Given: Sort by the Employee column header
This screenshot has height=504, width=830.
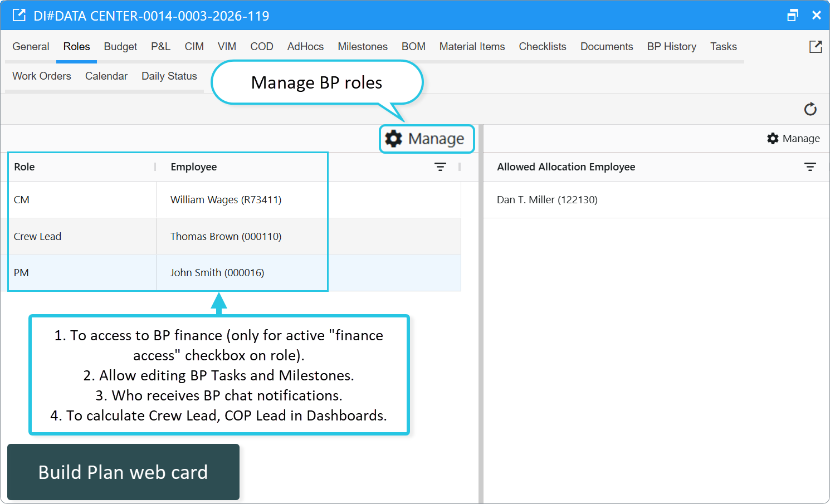Looking at the screenshot, I should coord(193,167).
